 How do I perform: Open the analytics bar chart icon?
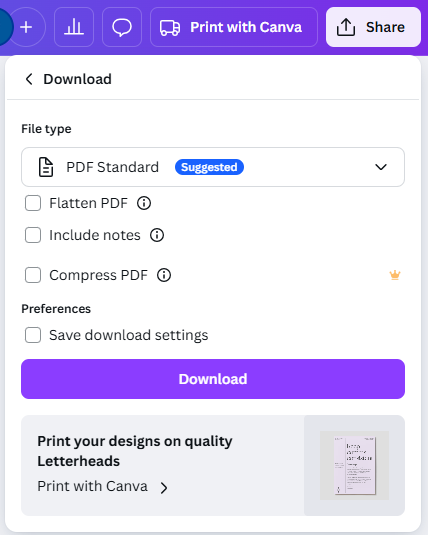tap(74, 27)
